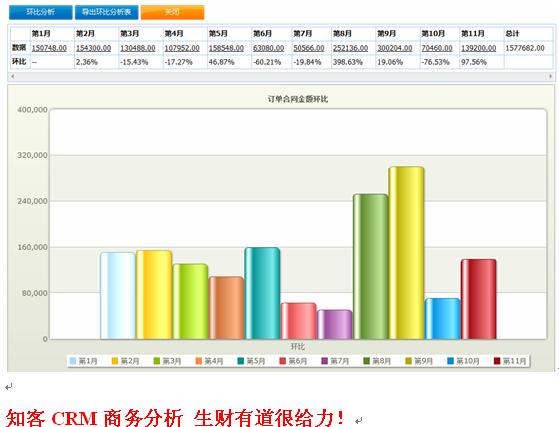Open the 第11月 value 139200.00 link
Viewport: 559px width, 427px height.
coord(478,48)
